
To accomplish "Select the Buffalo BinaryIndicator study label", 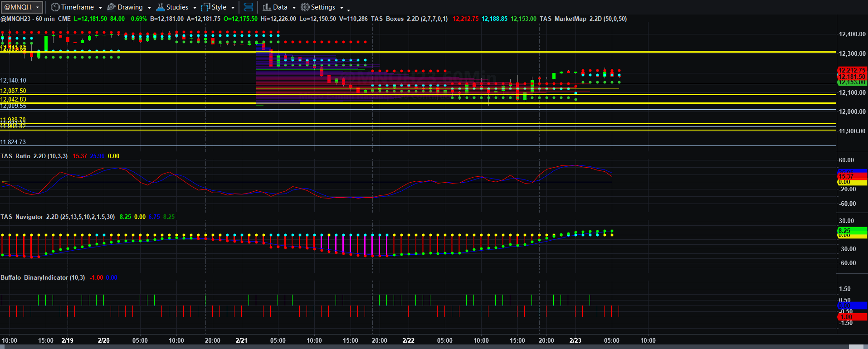I will tap(43, 277).
